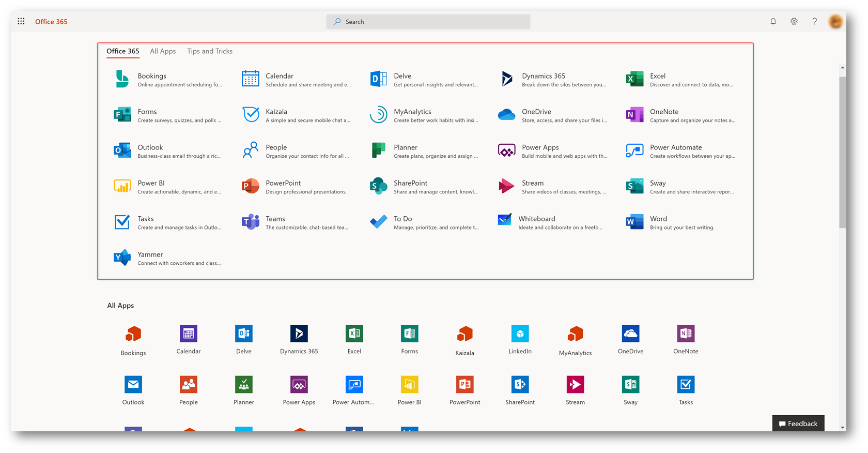Open the notifications bell
The width and height of the screenshot is (868, 453).
point(773,21)
